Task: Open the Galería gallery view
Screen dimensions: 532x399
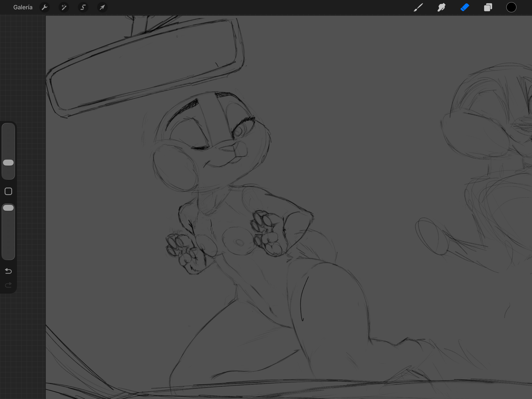Action: [x=23, y=7]
